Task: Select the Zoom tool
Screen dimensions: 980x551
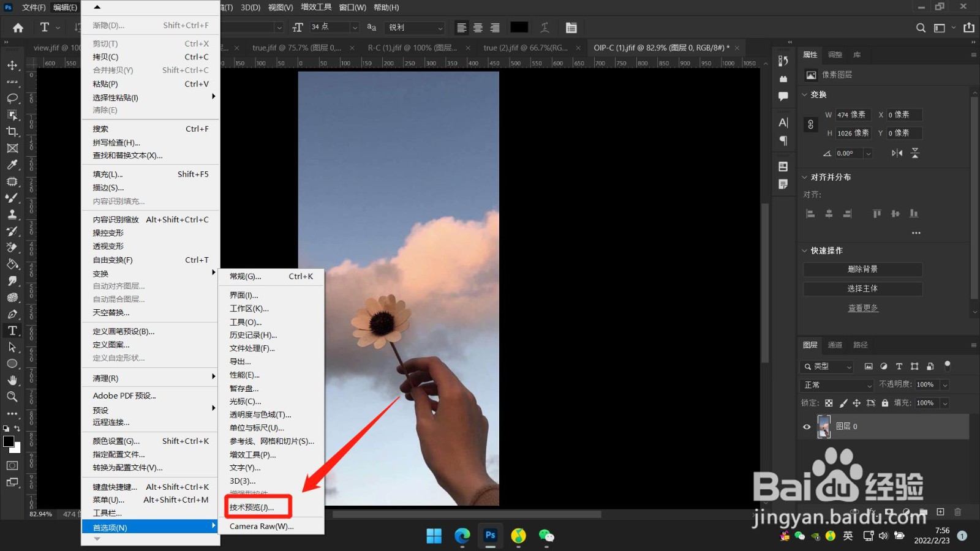Action: (x=12, y=397)
